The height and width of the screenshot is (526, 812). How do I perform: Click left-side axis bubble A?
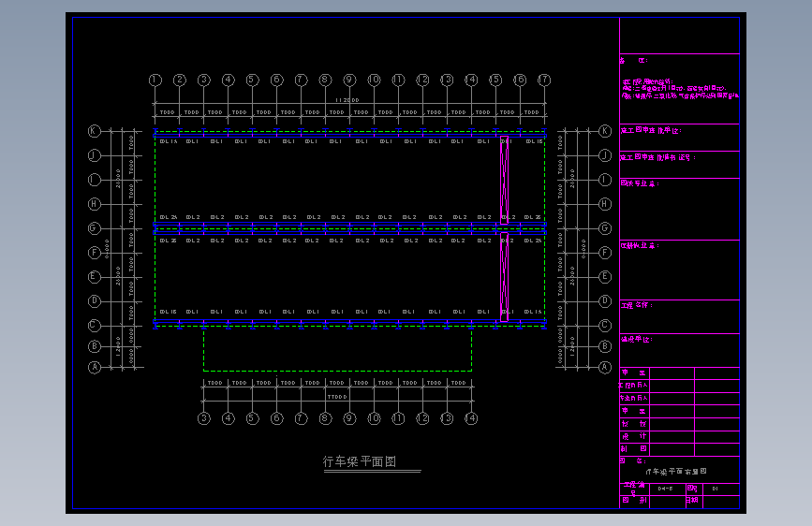[x=95, y=368]
